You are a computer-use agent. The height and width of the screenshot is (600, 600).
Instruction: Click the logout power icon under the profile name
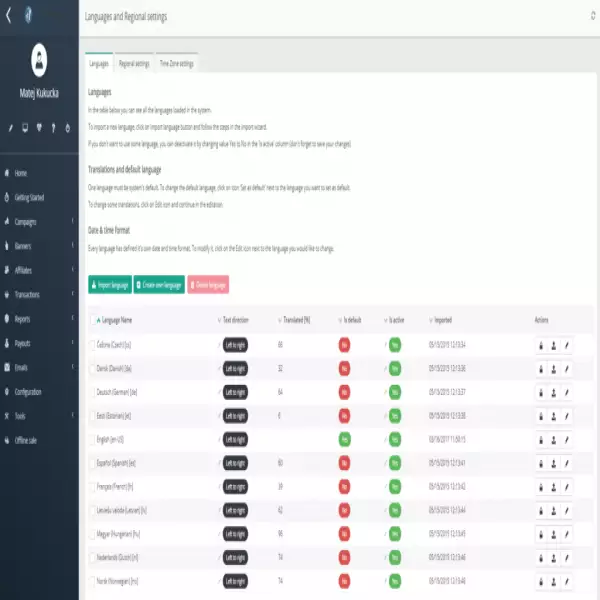click(x=67, y=128)
